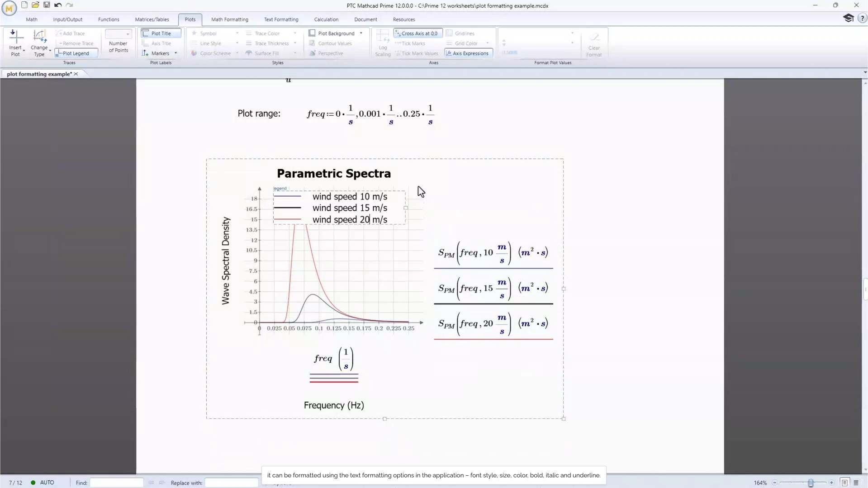
Task: Click in the Find input field
Action: click(116, 483)
